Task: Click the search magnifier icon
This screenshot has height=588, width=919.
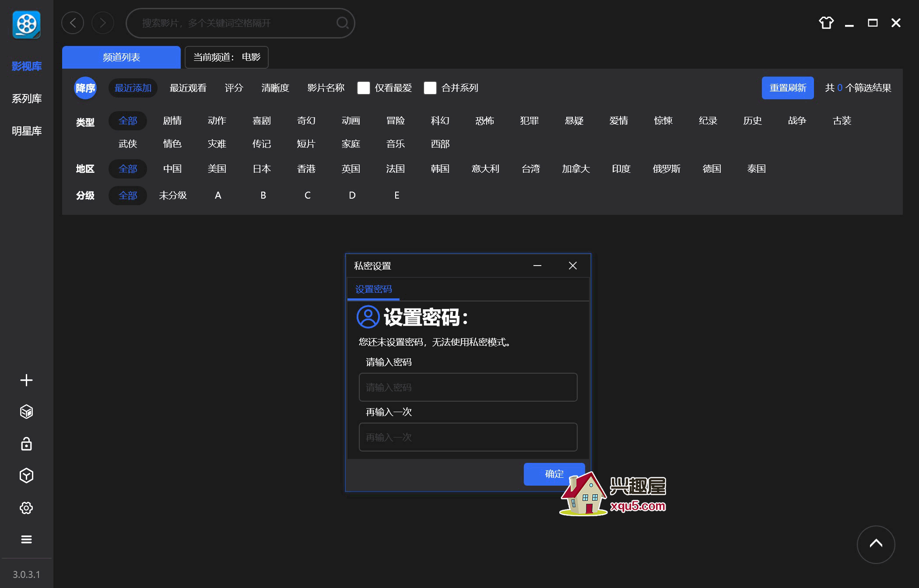Action: tap(342, 23)
